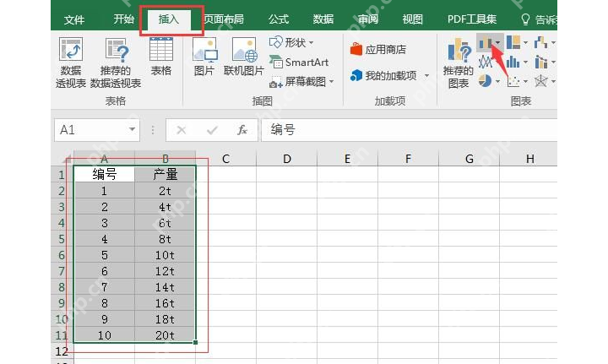Select column E header

(x=347, y=159)
